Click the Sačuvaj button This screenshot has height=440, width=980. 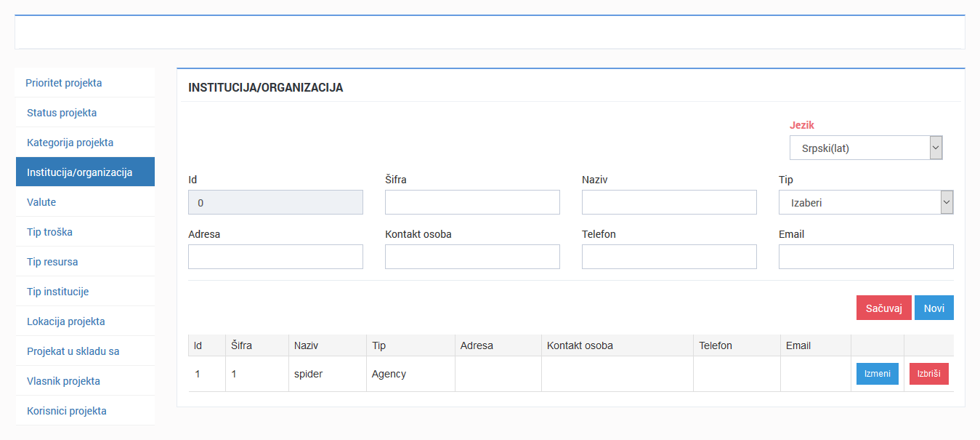[x=883, y=307]
